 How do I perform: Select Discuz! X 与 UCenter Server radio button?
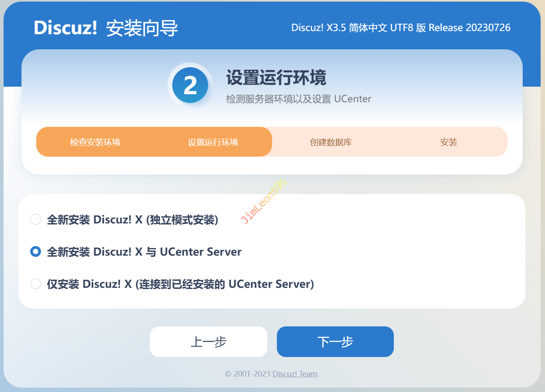tap(36, 252)
